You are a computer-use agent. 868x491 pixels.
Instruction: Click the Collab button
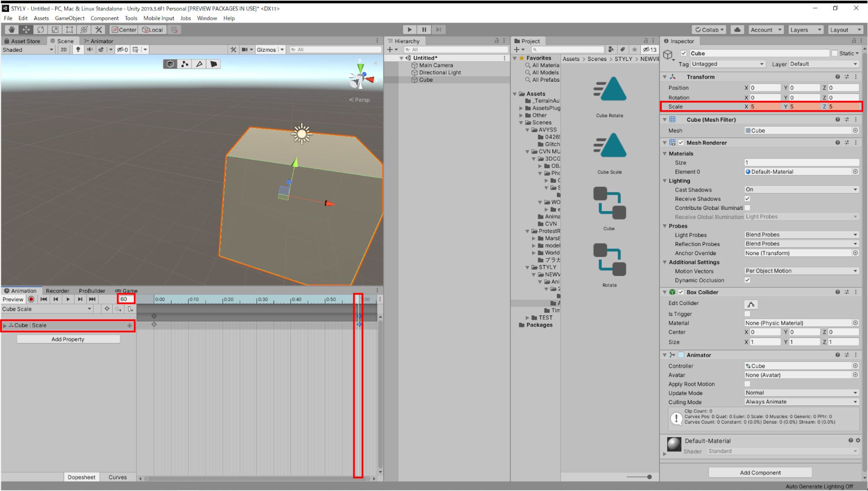pos(709,30)
